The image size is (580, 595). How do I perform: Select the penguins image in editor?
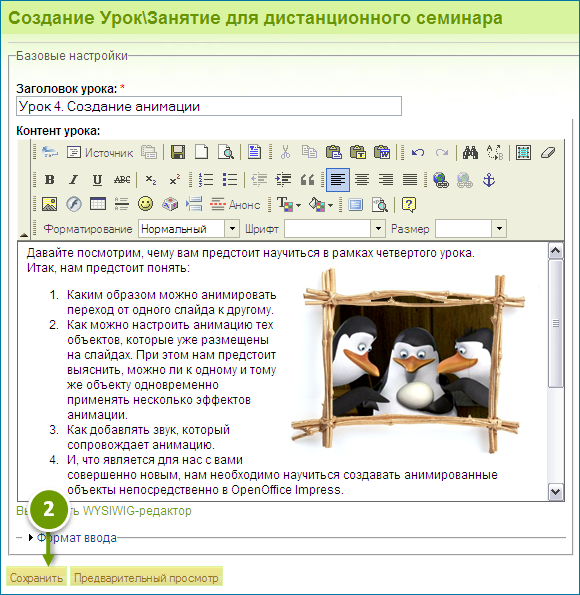point(408,360)
